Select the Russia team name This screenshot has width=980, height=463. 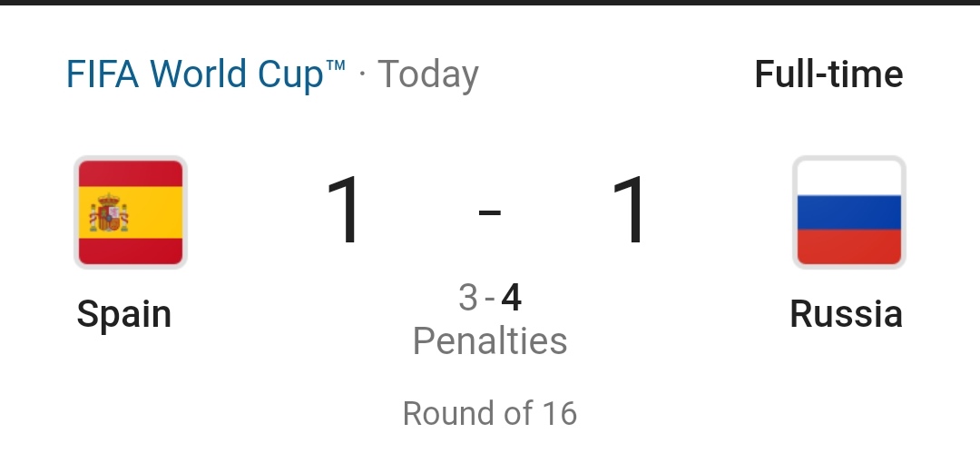pos(847,313)
